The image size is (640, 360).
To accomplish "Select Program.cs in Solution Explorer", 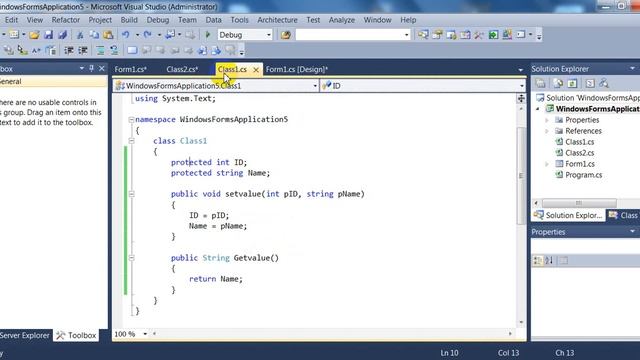I will point(583,175).
